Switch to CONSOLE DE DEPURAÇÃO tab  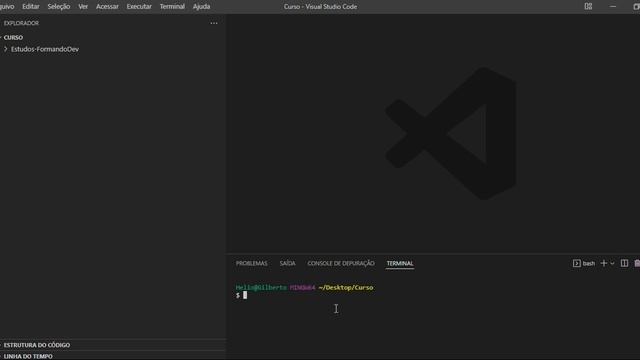341,263
